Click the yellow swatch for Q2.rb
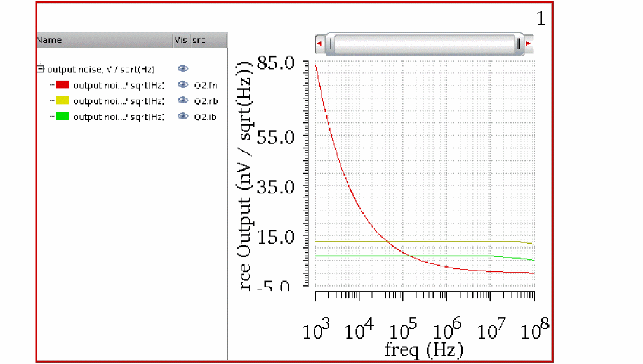The height and width of the screenshot is (364, 643). (62, 100)
